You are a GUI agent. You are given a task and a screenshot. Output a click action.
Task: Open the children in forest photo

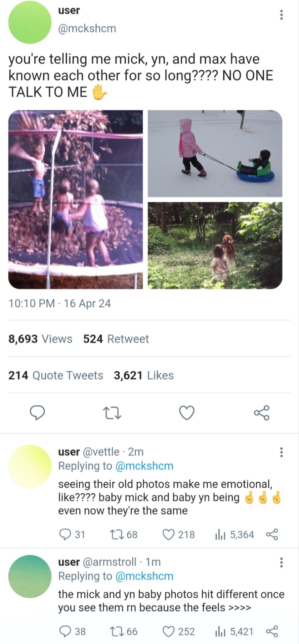point(215,245)
